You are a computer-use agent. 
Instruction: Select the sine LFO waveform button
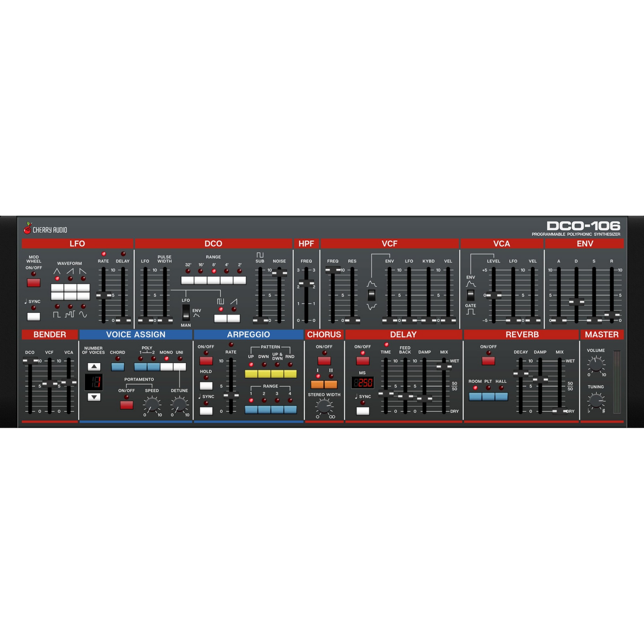(83, 297)
